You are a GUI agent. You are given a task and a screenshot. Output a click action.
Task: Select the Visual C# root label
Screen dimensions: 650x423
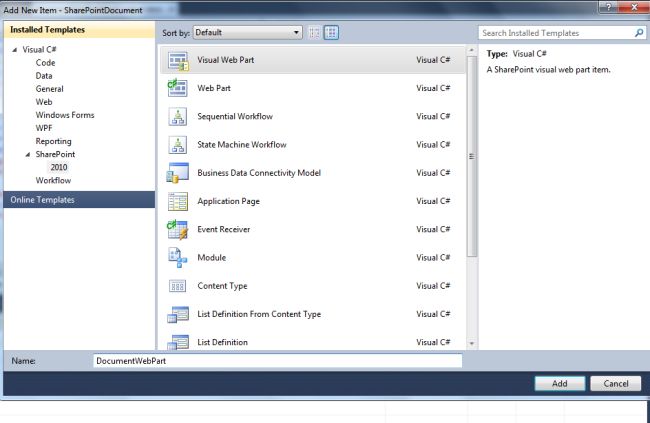tap(39, 50)
